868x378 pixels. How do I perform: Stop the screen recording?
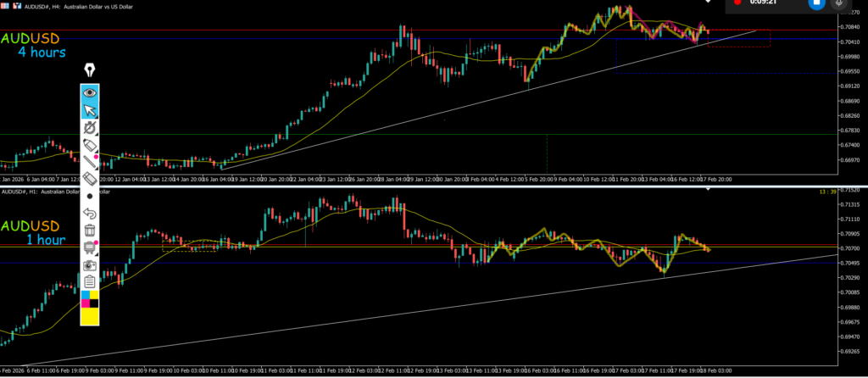[x=816, y=4]
